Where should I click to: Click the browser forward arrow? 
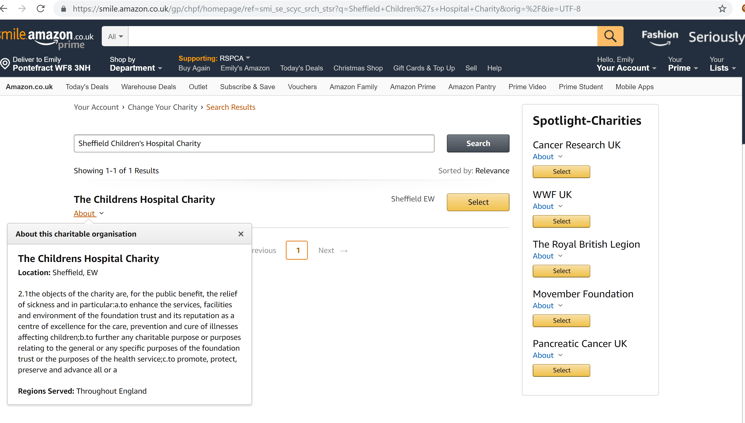22,9
